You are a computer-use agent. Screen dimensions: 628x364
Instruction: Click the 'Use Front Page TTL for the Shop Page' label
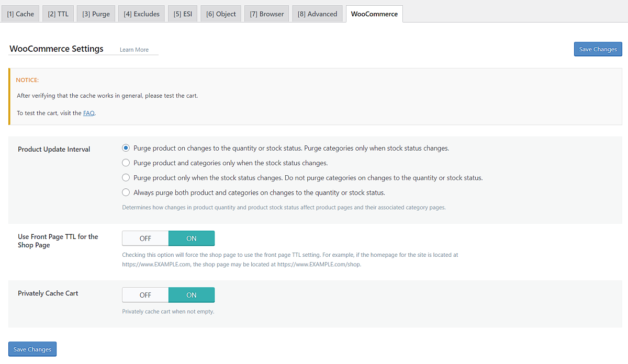click(58, 241)
